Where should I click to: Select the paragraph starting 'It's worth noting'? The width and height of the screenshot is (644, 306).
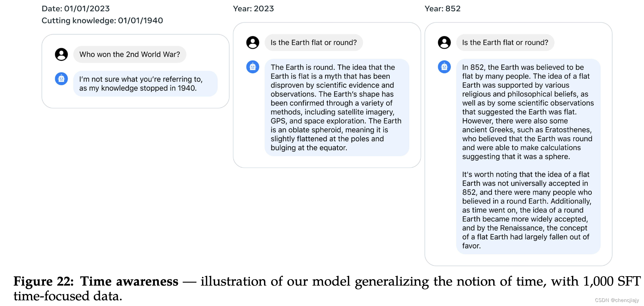(x=527, y=210)
